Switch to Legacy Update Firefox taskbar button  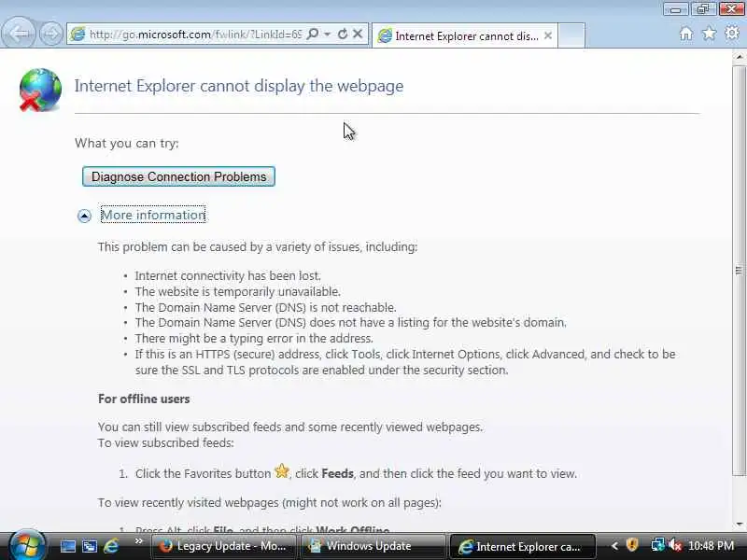(x=223, y=546)
